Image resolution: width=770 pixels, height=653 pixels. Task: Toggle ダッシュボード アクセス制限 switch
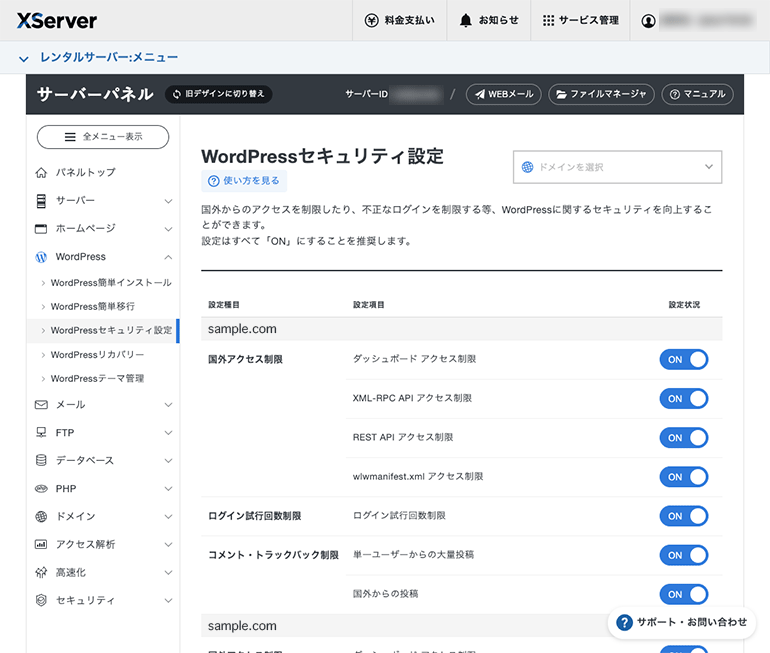point(684,359)
